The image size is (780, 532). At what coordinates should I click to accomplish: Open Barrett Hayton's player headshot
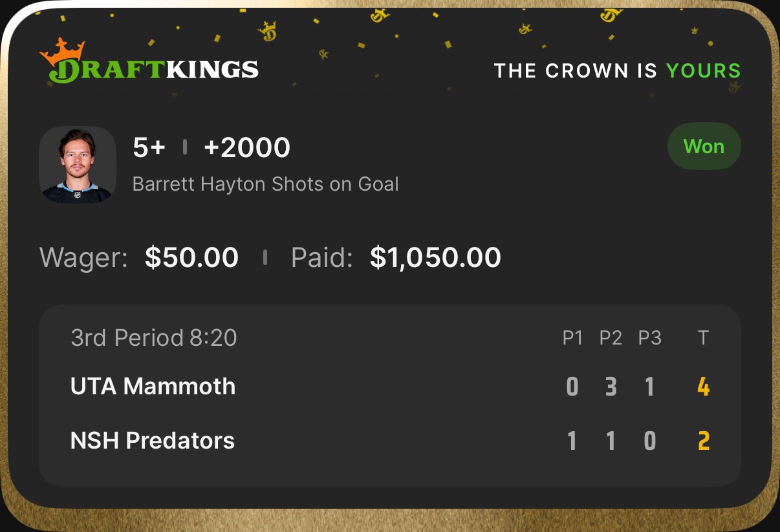pyautogui.click(x=78, y=165)
